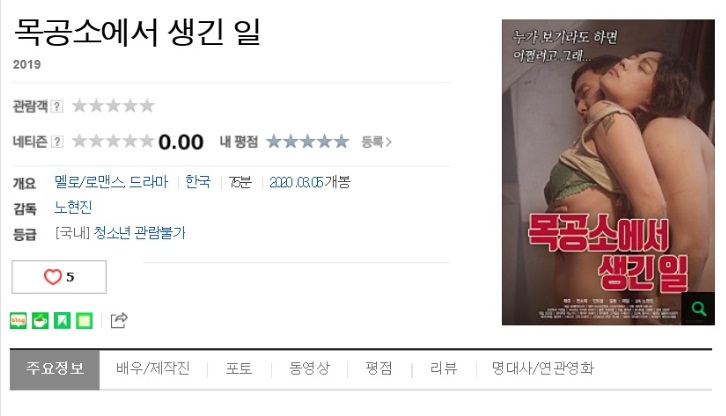This screenshot has width=726, height=416.
Task: Open director 노현진 link
Action: click(73, 207)
